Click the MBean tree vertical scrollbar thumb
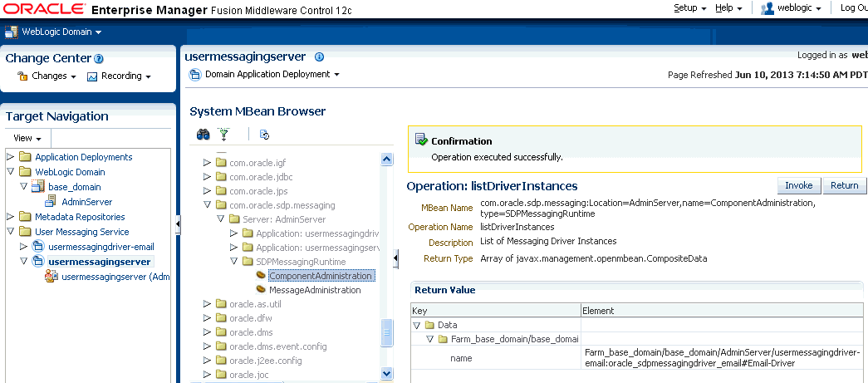The width and height of the screenshot is (868, 383). click(387, 333)
